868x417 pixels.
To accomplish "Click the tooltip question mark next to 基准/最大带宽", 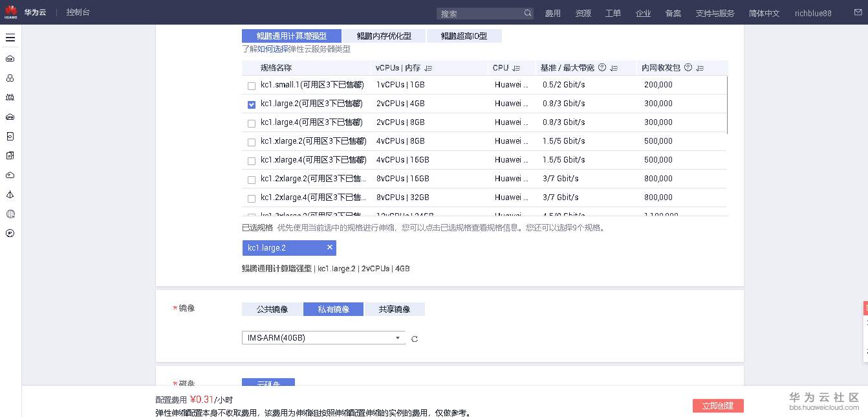I will click(x=602, y=67).
